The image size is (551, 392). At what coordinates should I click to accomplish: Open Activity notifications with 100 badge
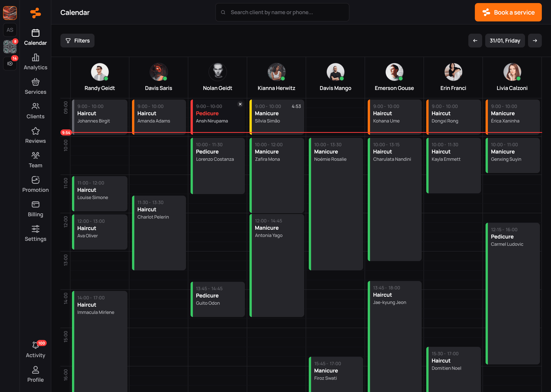(x=35, y=350)
